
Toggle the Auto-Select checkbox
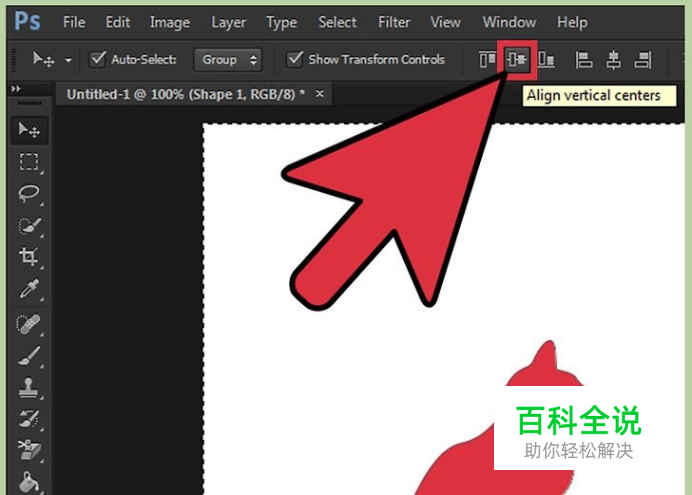98,59
